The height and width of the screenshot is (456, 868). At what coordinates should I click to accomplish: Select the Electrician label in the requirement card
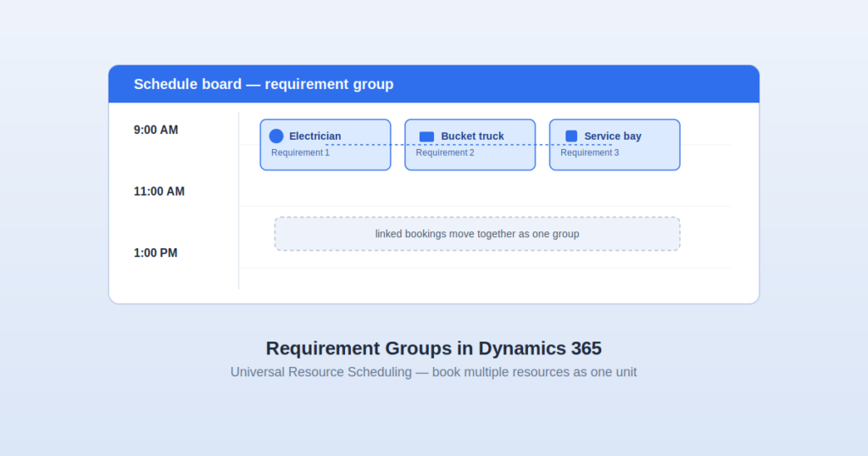tap(315, 136)
